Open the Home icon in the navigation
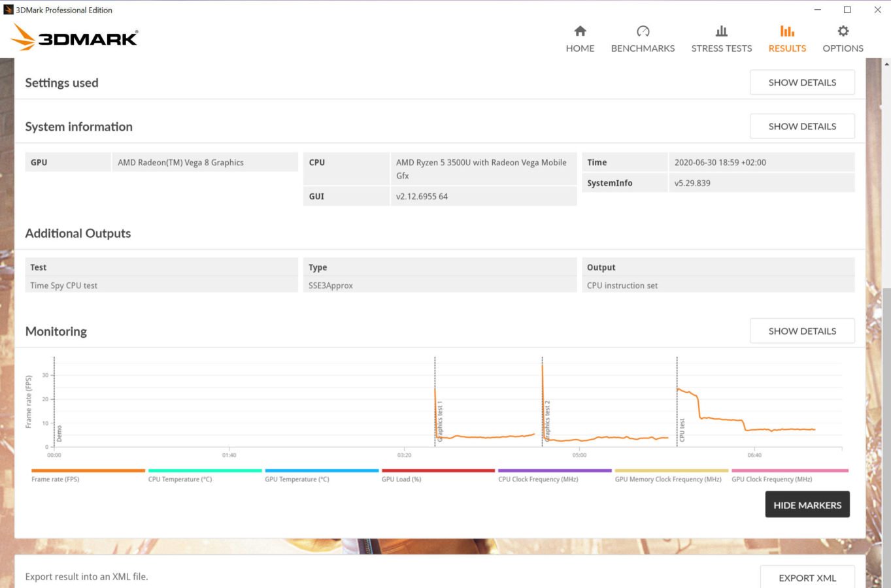Viewport: 891px width, 588px height. pyautogui.click(x=580, y=31)
